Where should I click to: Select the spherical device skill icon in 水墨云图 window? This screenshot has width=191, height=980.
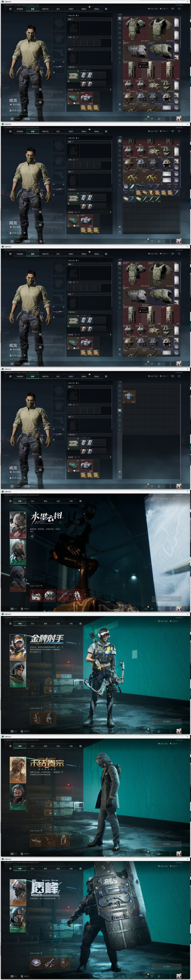(x=50, y=595)
